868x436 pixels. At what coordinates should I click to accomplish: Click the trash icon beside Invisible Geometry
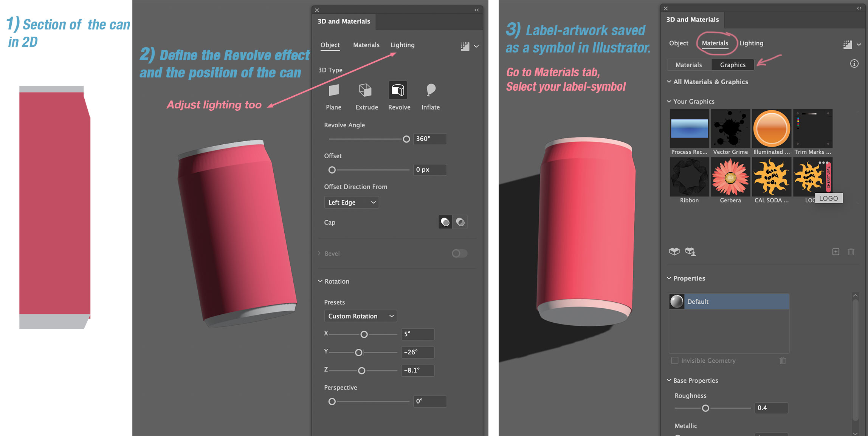[x=783, y=360]
